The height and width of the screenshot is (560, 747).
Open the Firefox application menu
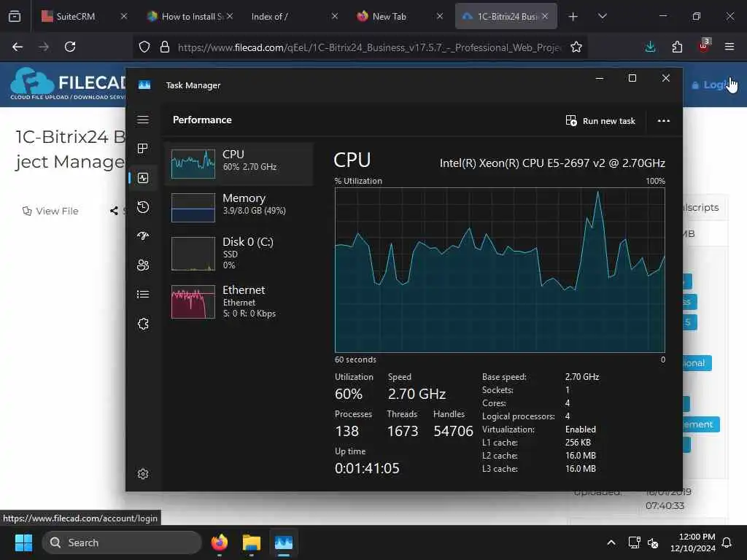click(729, 47)
